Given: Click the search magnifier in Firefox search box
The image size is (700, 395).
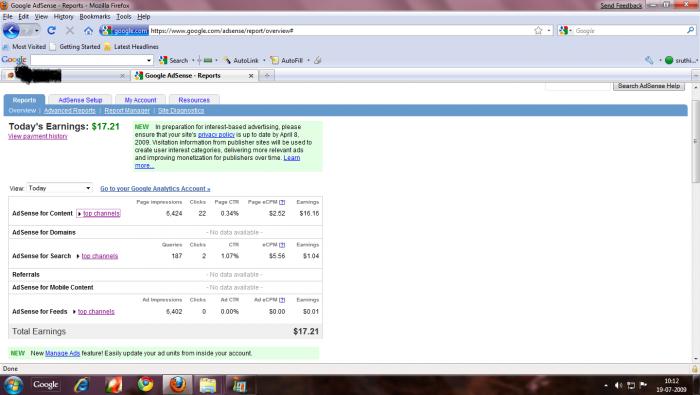Looking at the screenshot, I should [691, 30].
